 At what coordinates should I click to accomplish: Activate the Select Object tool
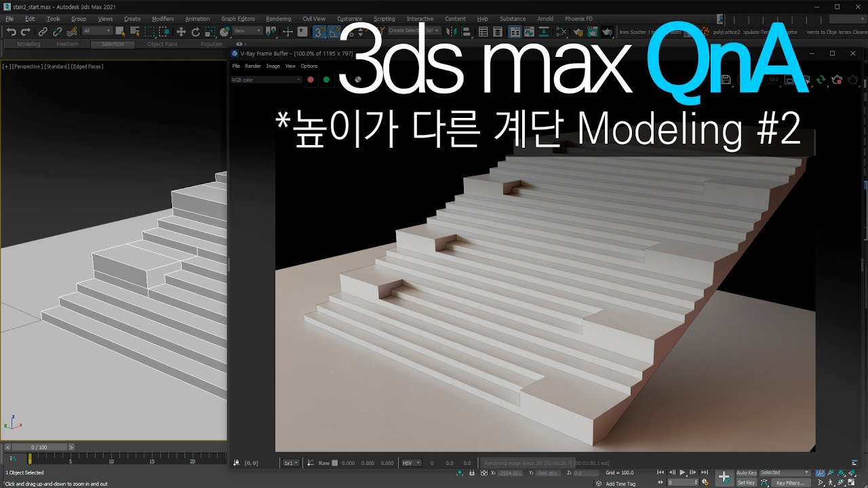(x=119, y=31)
